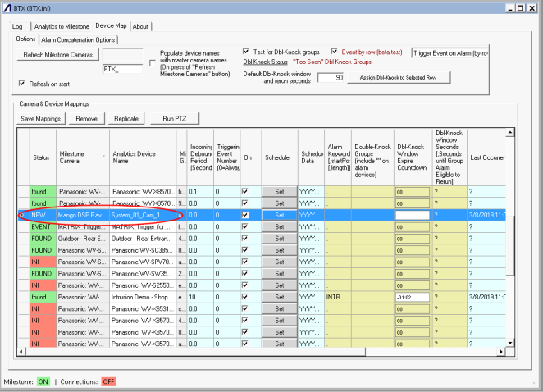Click the BTX application title bar icon
This screenshot has height=392, width=543.
pyautogui.click(x=7, y=7)
